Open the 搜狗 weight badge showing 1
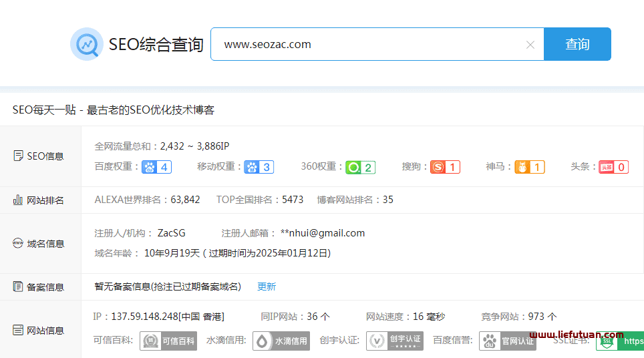This screenshot has height=358, width=644. 445,167
